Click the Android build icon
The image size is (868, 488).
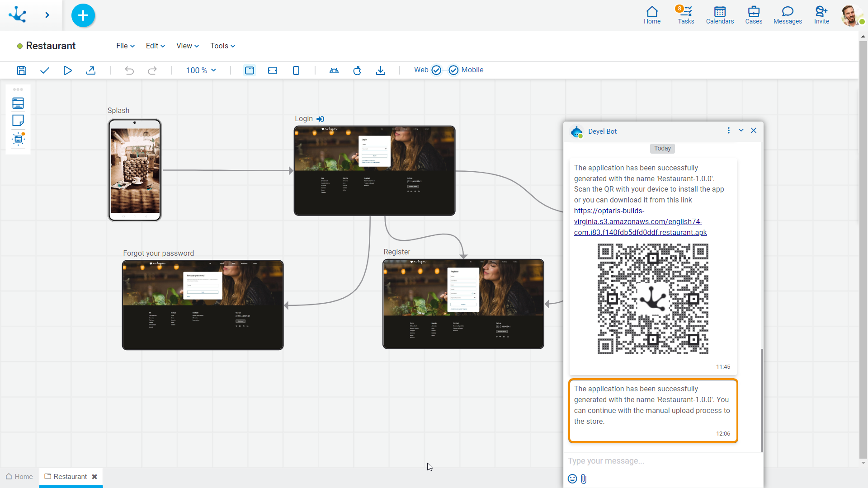coord(334,70)
